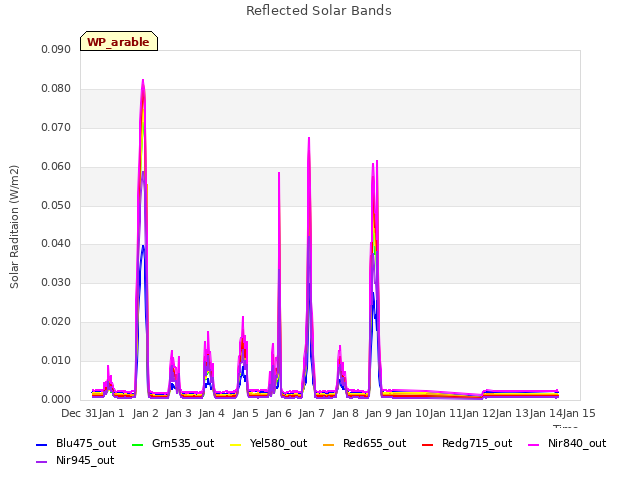Select the Nir945_out legend label
The width and height of the screenshot is (640, 480).
click(85, 460)
